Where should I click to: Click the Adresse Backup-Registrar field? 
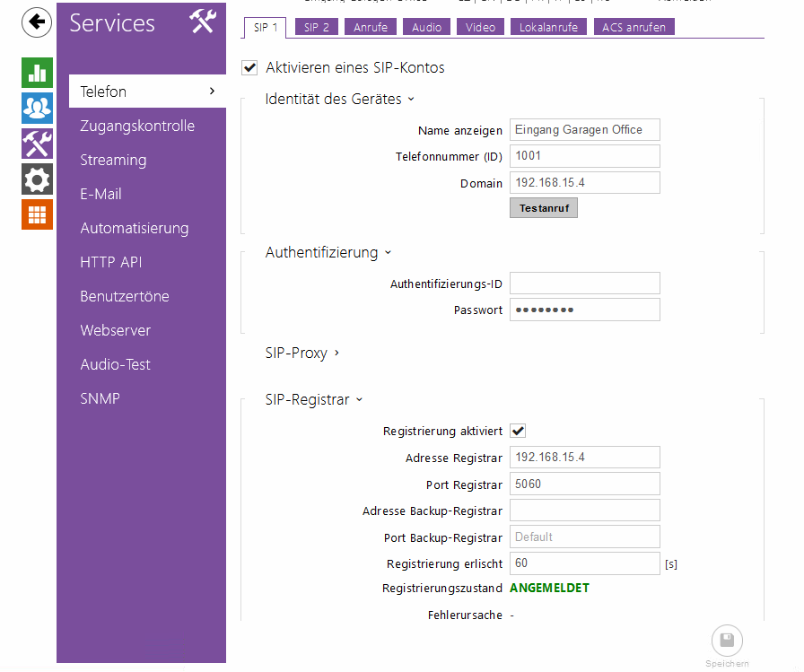(584, 511)
